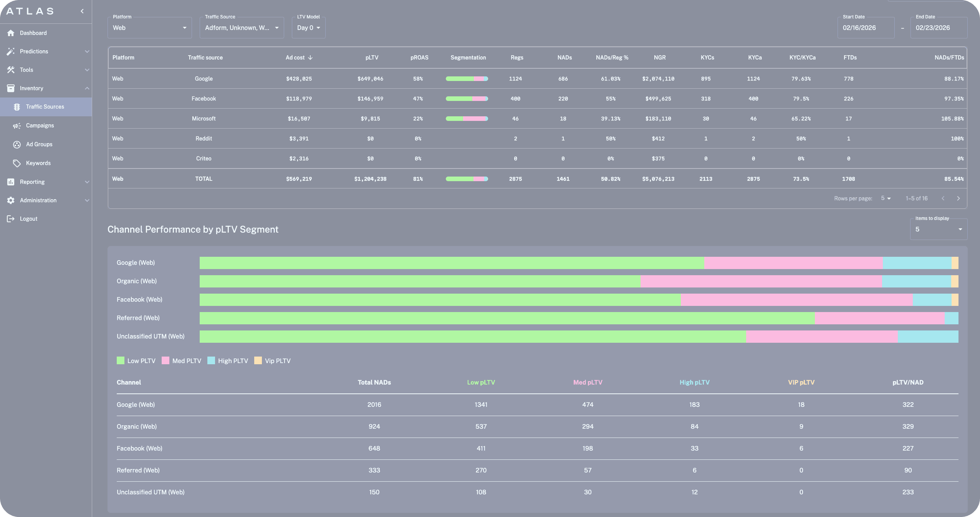Click the Logout exit icon
Viewport: 980px width, 517px height.
click(x=11, y=219)
